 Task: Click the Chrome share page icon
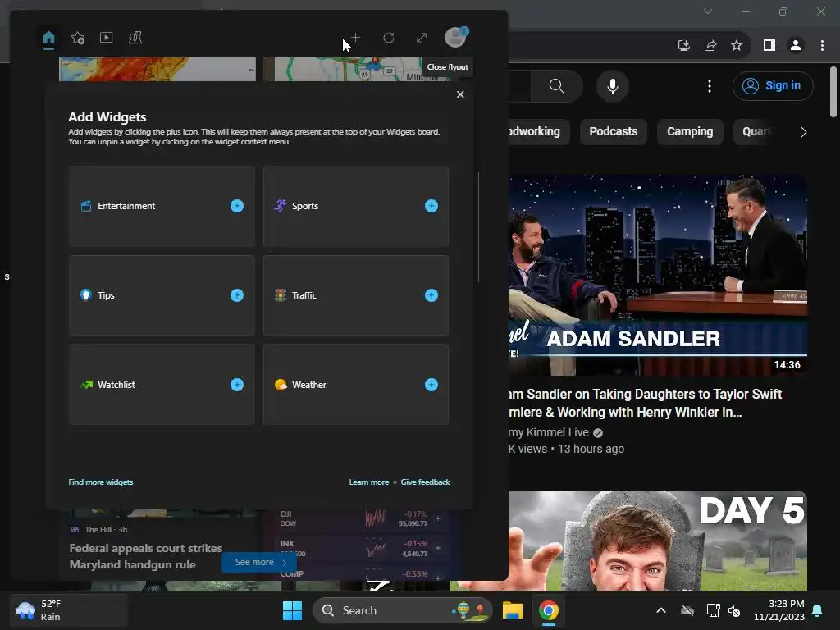tap(710, 46)
